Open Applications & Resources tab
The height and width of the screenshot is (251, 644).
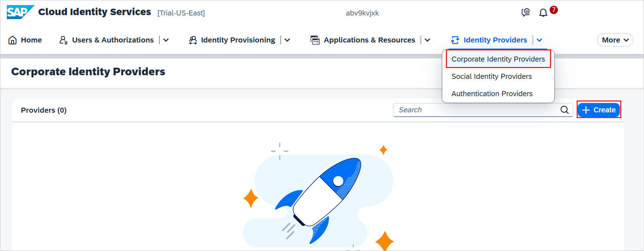coord(369,40)
